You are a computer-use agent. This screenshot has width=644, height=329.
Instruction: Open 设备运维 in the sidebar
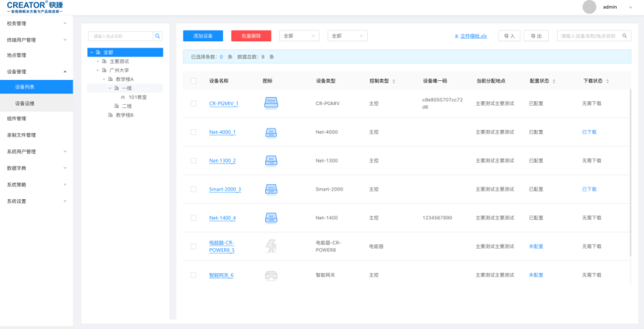[25, 103]
